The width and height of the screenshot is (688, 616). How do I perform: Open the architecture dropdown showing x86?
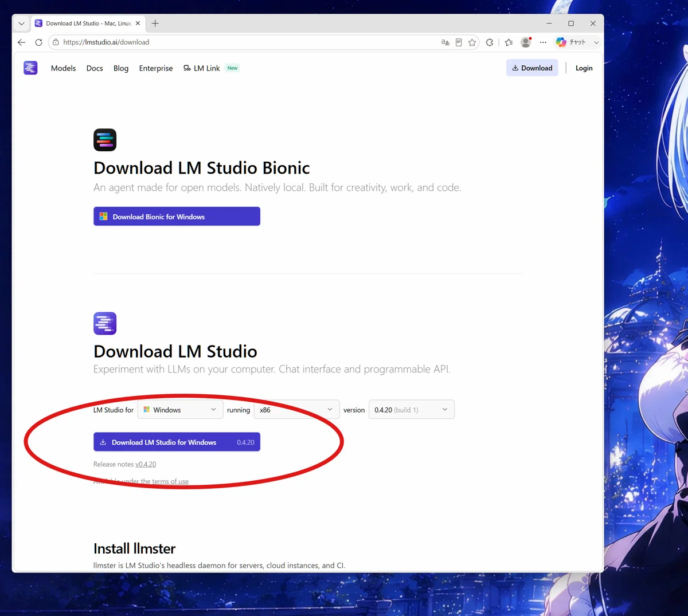pos(296,410)
